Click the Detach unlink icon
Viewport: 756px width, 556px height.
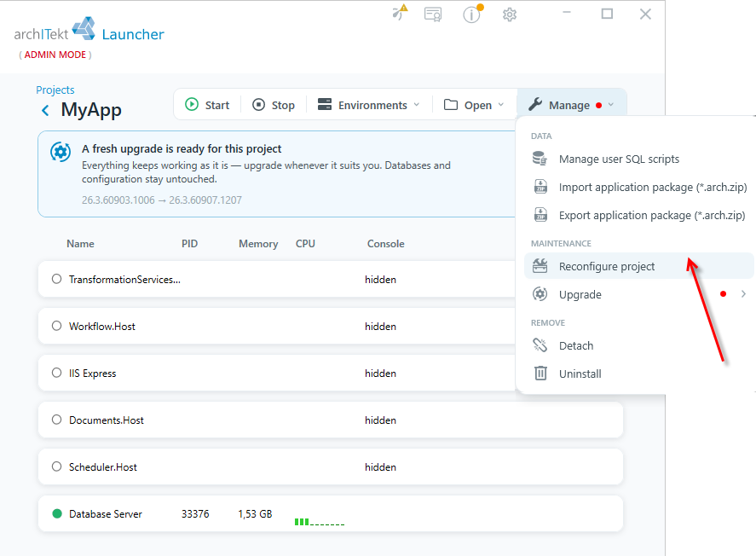[540, 345]
